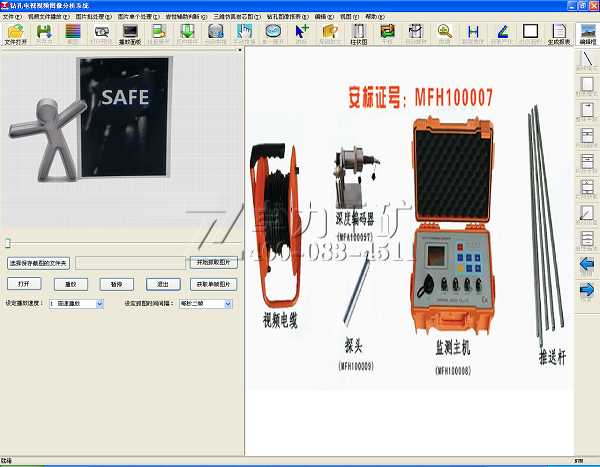600x467 pixels.
Task: Click the blue left arrow in right sidebar
Action: pos(588,264)
